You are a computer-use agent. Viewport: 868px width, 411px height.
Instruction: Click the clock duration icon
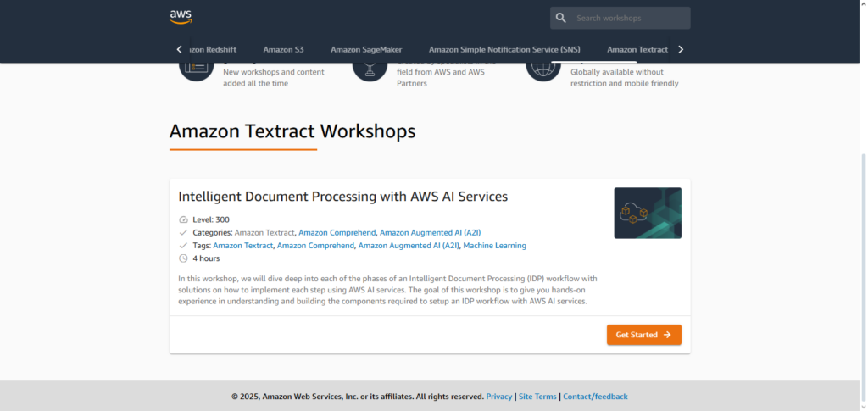click(183, 258)
